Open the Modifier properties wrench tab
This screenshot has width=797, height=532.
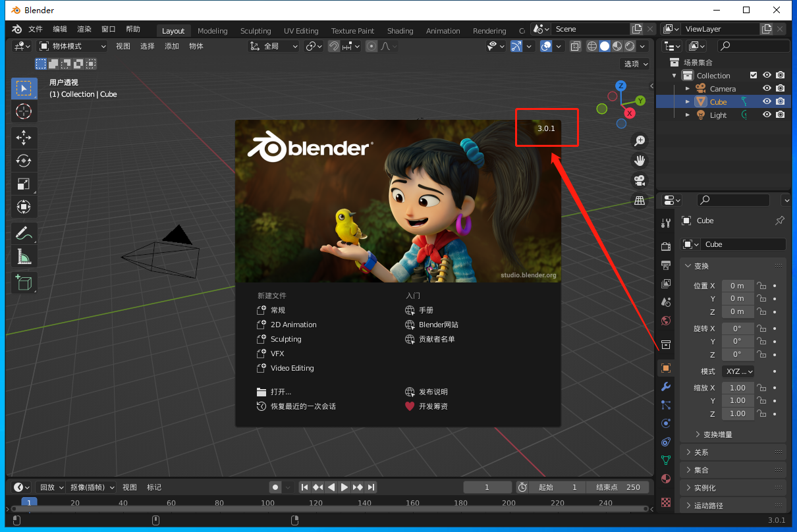click(666, 386)
